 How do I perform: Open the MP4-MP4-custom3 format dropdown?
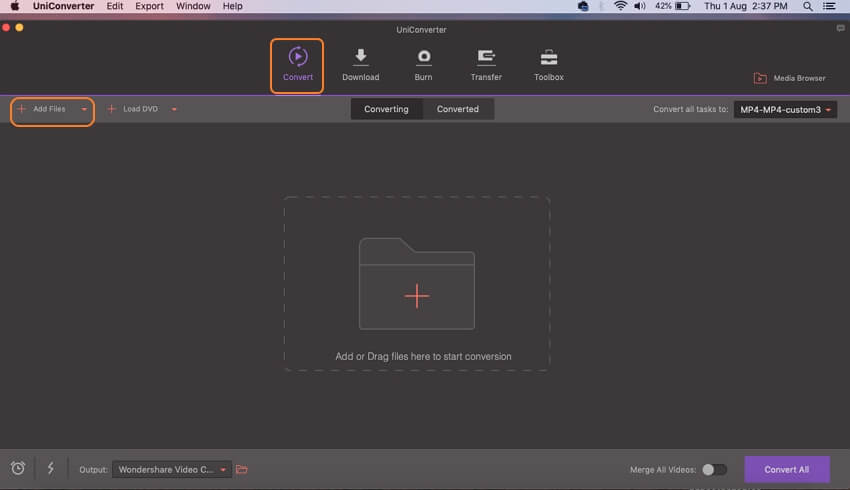click(785, 109)
